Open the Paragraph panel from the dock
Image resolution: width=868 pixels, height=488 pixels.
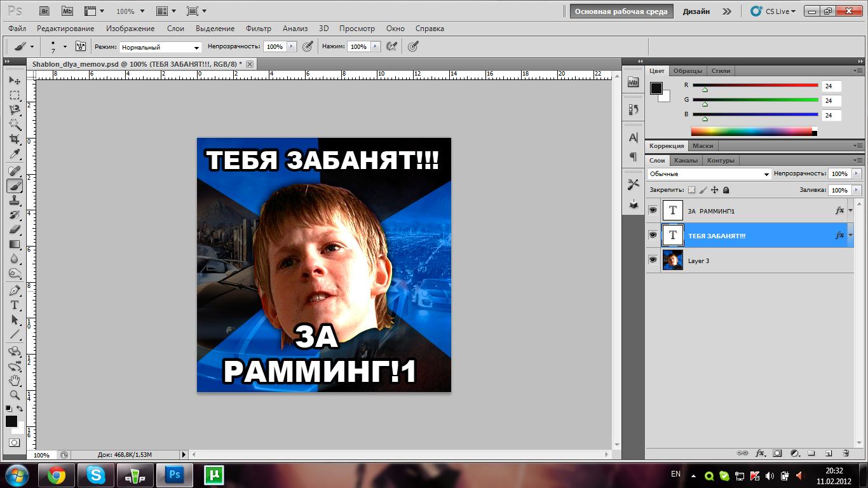[633, 156]
